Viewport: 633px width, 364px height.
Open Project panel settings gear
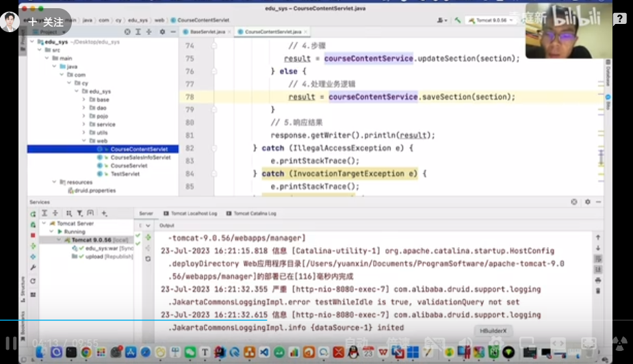tap(162, 31)
